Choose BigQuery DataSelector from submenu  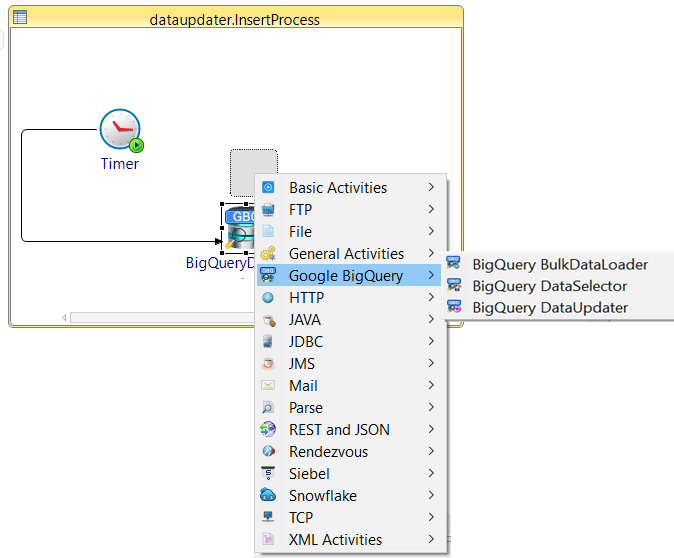pyautogui.click(x=549, y=286)
